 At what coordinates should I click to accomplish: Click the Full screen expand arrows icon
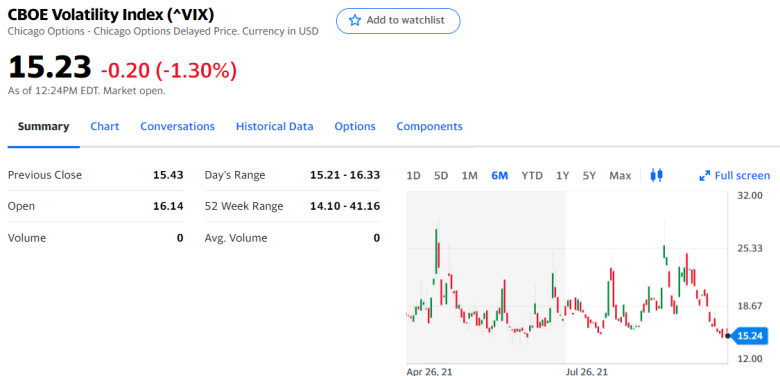point(704,176)
